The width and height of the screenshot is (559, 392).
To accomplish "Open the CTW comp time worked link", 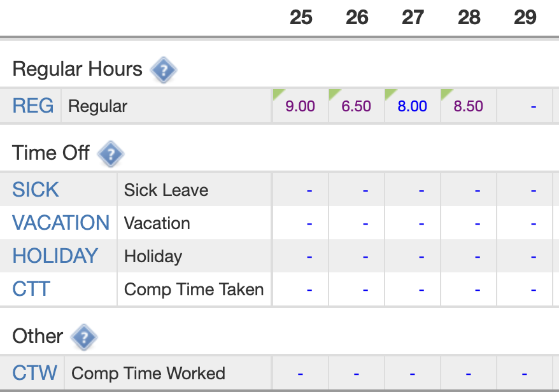I will point(35,373).
